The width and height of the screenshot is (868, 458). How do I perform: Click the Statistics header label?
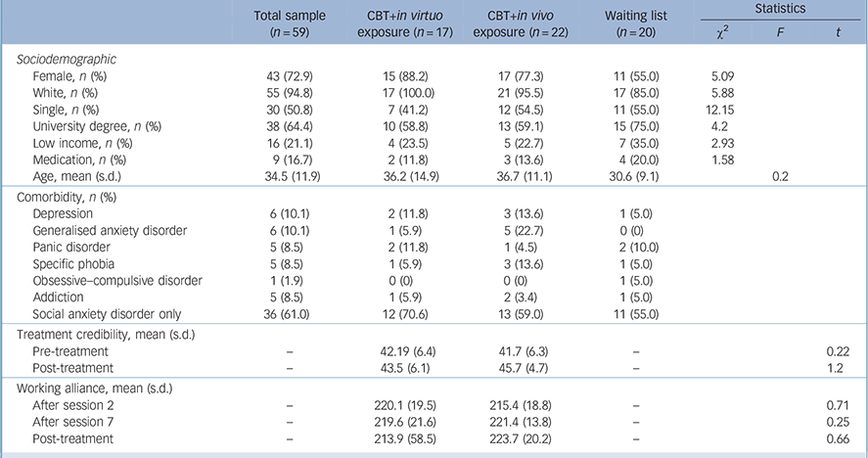click(x=779, y=8)
